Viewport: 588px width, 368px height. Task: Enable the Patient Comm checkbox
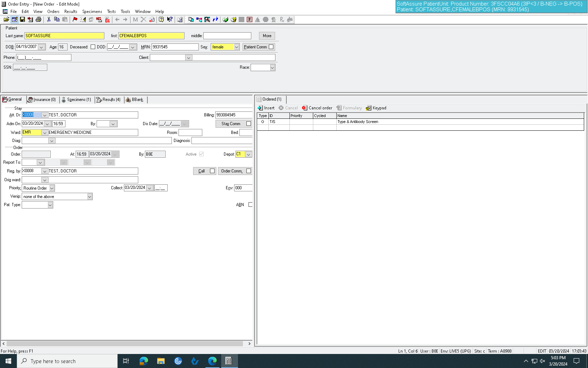(271, 47)
